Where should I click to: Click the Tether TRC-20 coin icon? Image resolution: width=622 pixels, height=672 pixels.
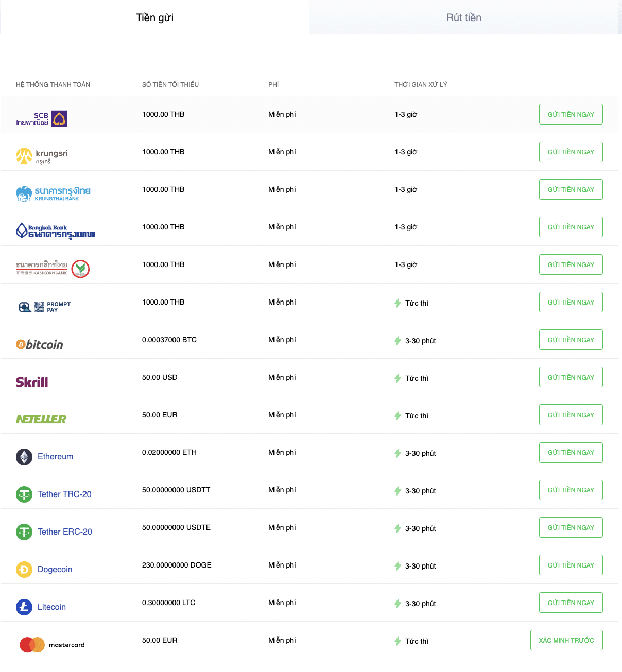pyautogui.click(x=24, y=494)
